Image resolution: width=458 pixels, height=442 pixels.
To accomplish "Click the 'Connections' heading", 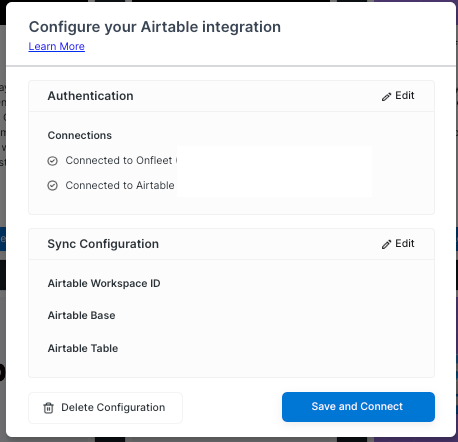I will tap(80, 135).
